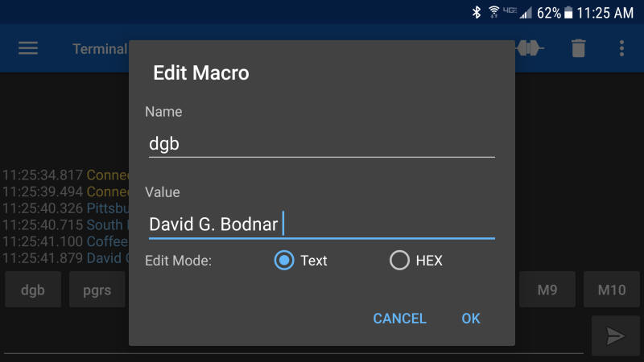Image resolution: width=644 pixels, height=362 pixels.
Task: Tap the Bluetooth status bar icon
Action: click(476, 13)
